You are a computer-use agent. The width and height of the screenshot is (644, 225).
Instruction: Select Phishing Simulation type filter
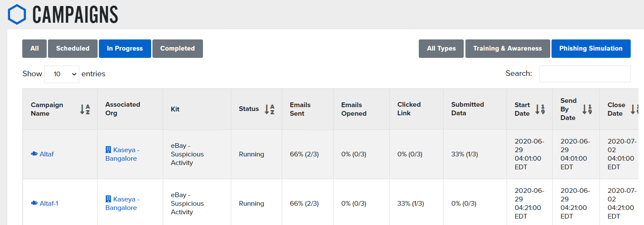pyautogui.click(x=591, y=48)
